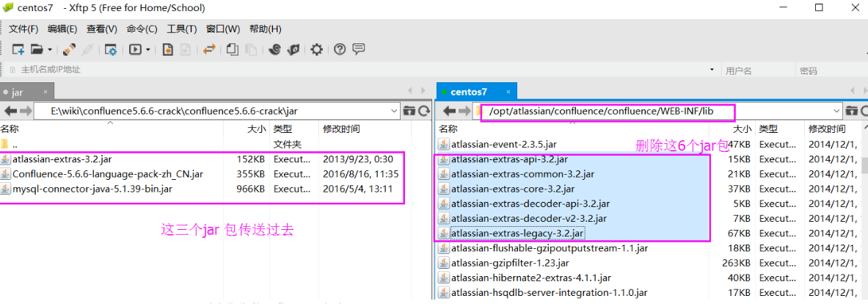Screen dimensions: 868x304
Task: Click the orange double-arrow transfer icon
Action: (x=209, y=50)
